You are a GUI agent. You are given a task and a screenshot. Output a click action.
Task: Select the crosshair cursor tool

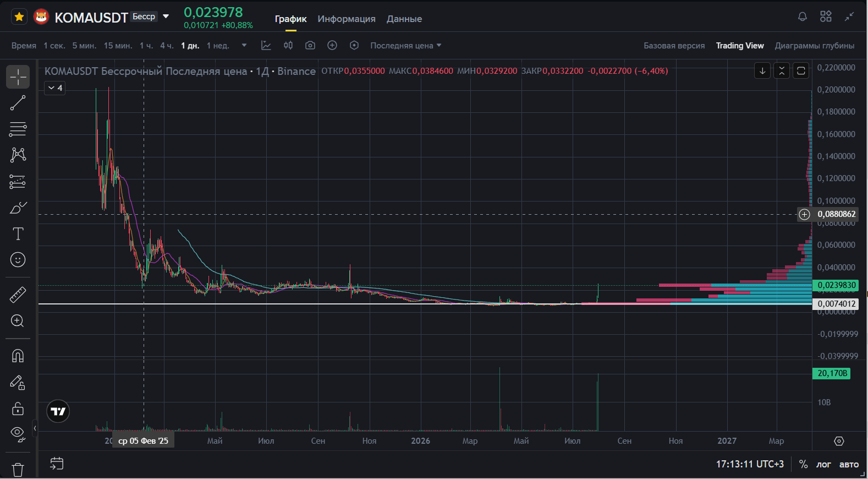coord(18,77)
